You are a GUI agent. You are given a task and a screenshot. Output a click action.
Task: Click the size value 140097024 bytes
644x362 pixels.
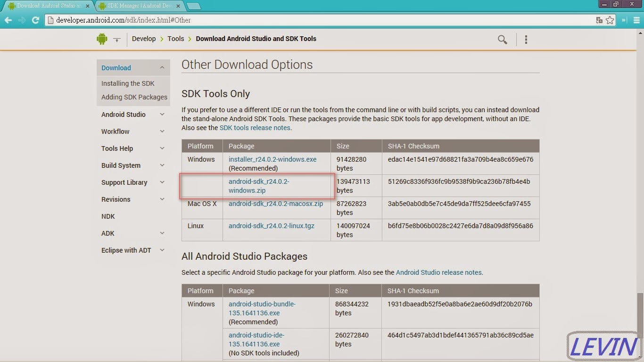point(353,230)
